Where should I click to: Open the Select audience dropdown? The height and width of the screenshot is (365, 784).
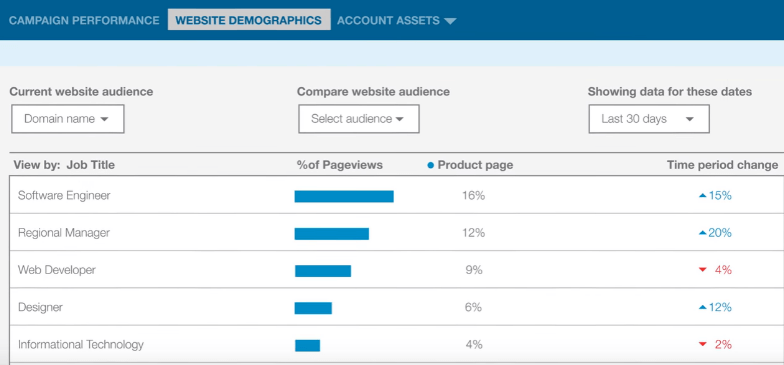358,119
